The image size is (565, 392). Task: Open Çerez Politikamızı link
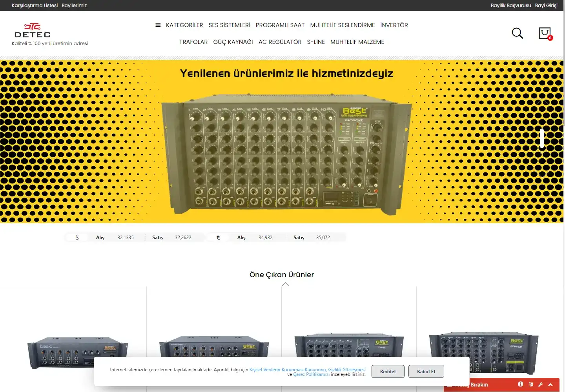[312, 374]
